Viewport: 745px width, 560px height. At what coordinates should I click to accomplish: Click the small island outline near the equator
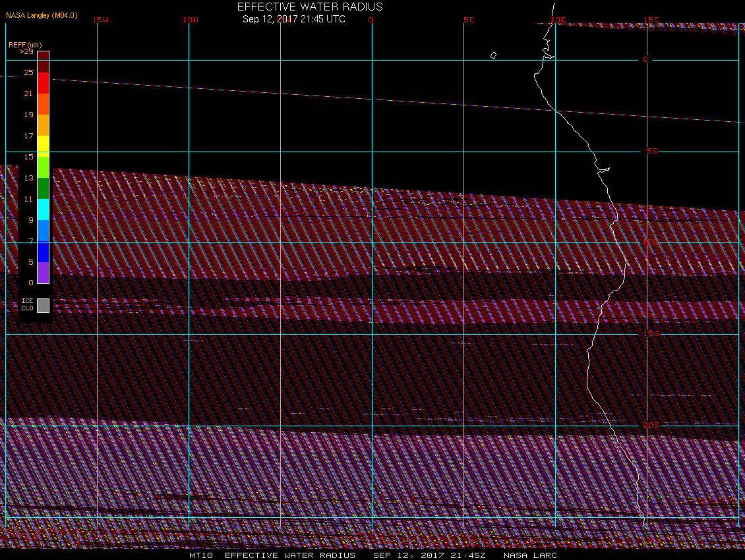pos(493,55)
